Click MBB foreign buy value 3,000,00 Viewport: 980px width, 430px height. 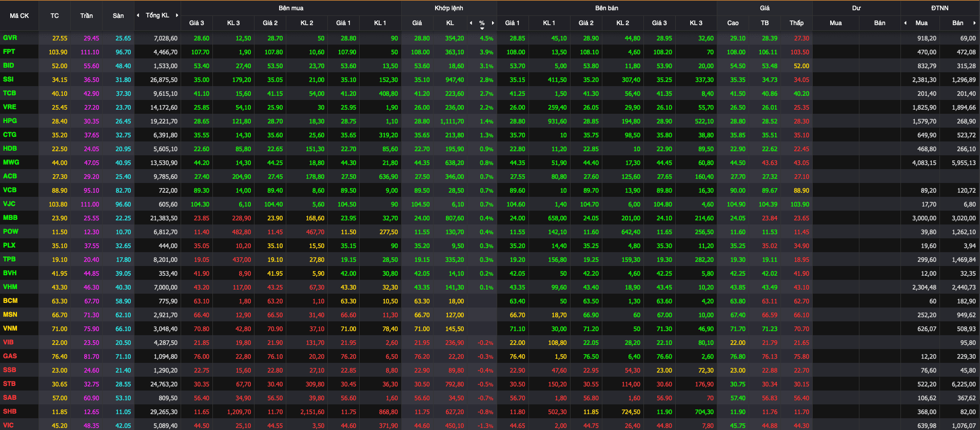(x=924, y=218)
